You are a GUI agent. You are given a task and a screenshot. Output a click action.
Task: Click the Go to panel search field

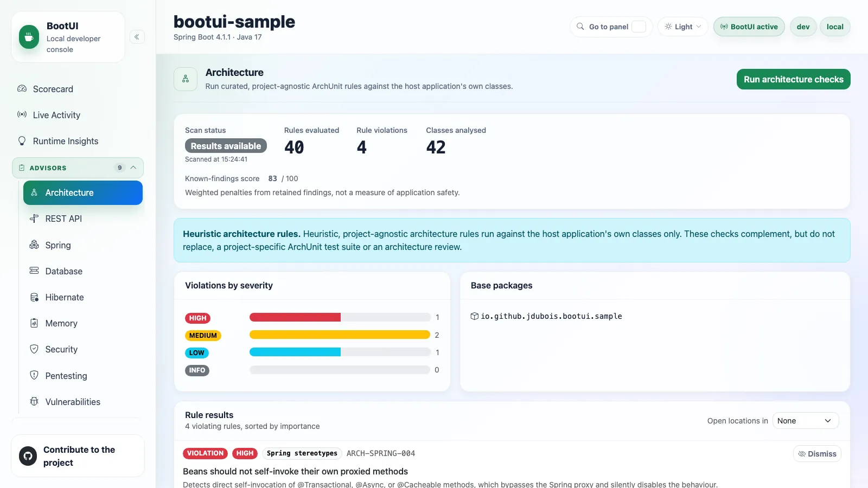611,27
